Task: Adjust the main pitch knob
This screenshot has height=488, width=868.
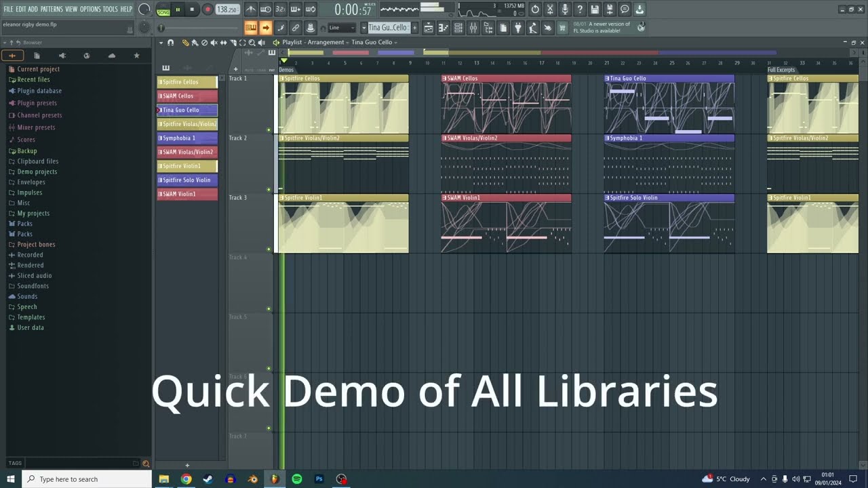Action: coord(144,28)
